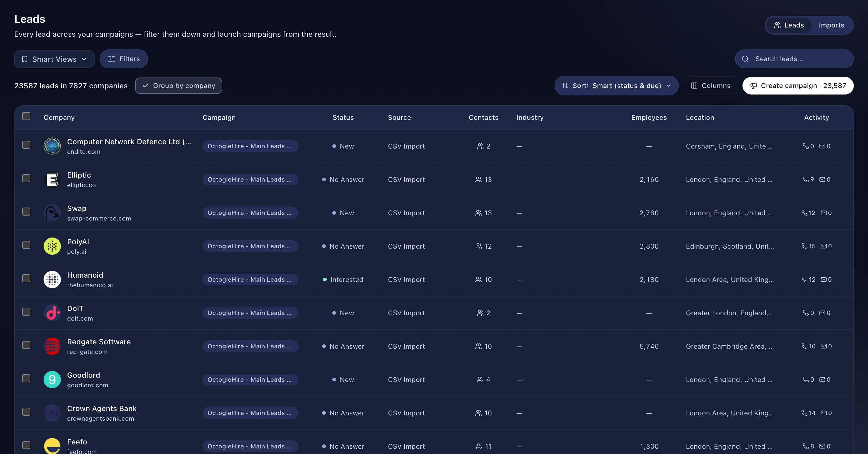This screenshot has height=454, width=868.
Task: Click the Edinburgh, Scotland location cell
Action: coord(730,246)
